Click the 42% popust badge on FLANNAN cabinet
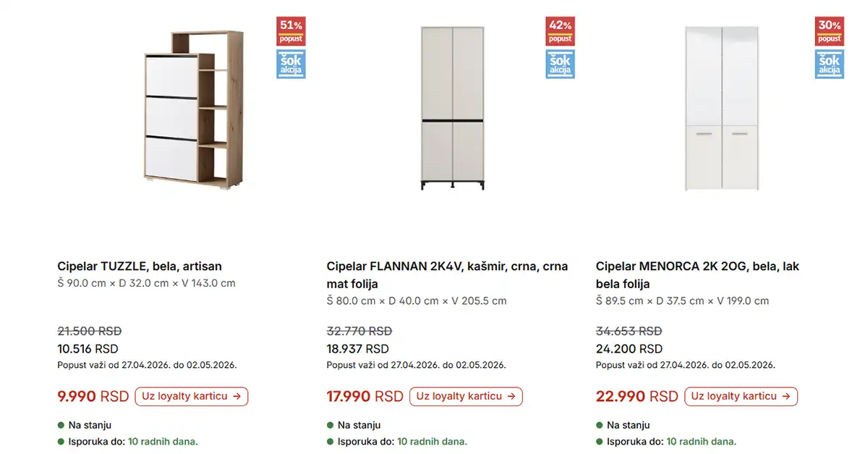868x454 pixels. [560, 31]
